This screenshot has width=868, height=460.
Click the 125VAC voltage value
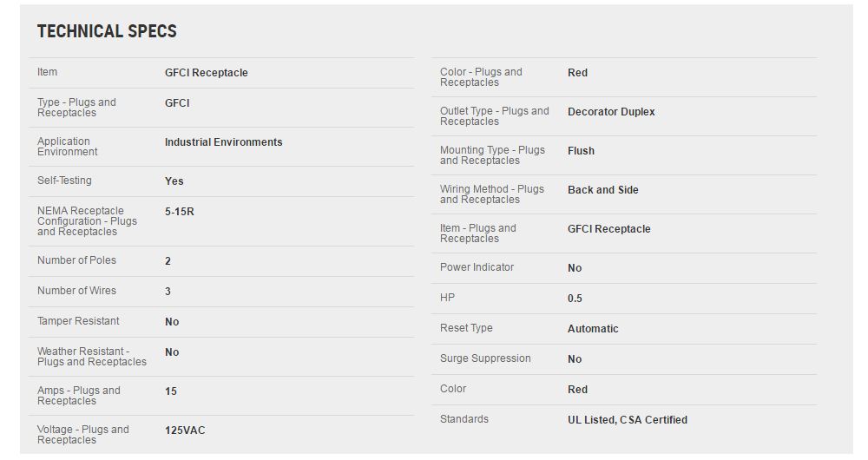[185, 430]
